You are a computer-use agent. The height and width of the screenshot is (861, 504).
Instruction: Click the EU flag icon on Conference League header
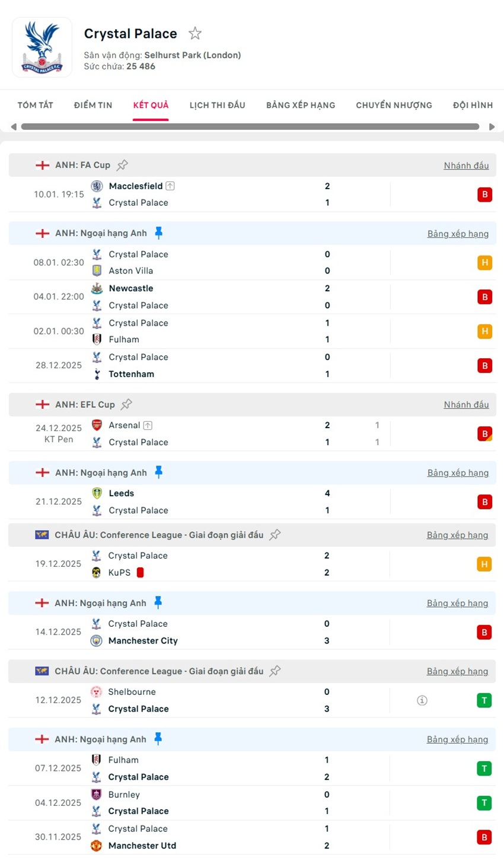click(x=43, y=534)
